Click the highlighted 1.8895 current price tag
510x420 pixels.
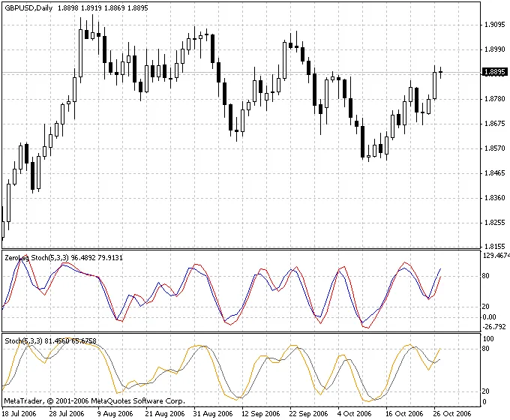point(494,73)
